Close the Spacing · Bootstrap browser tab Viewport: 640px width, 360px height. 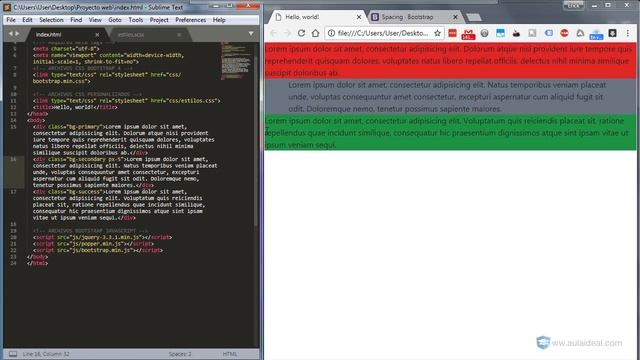[x=456, y=17]
